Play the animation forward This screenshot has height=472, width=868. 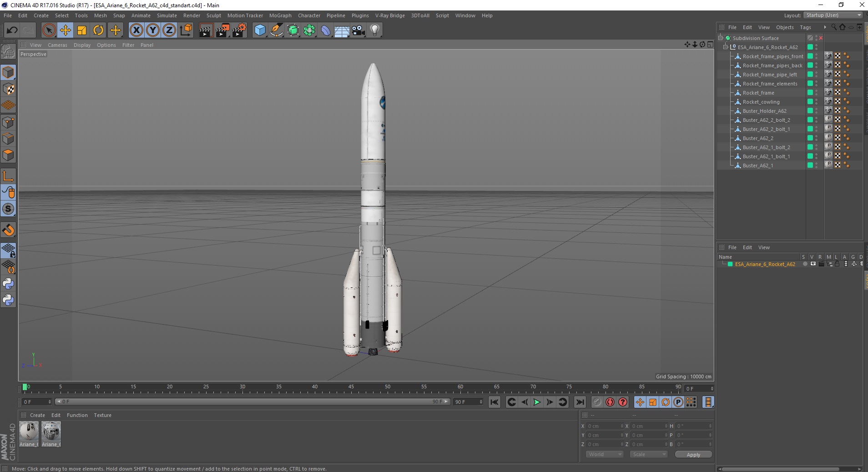pos(537,402)
